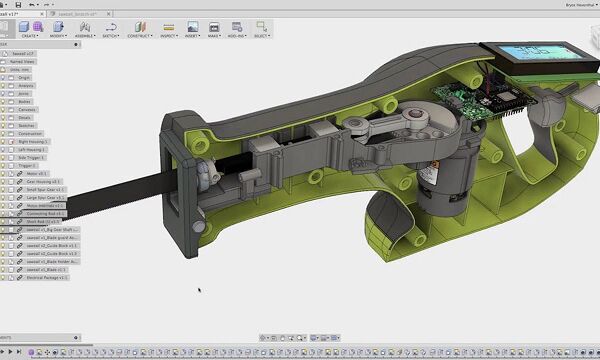
Task: Open the SKETCH dropdown menu label
Action: tap(111, 36)
